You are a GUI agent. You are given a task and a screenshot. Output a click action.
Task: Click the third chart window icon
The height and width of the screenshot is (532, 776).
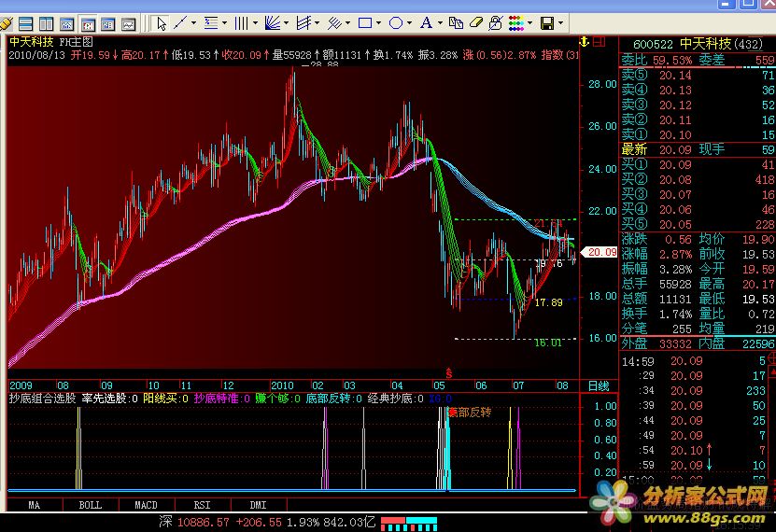[108, 23]
